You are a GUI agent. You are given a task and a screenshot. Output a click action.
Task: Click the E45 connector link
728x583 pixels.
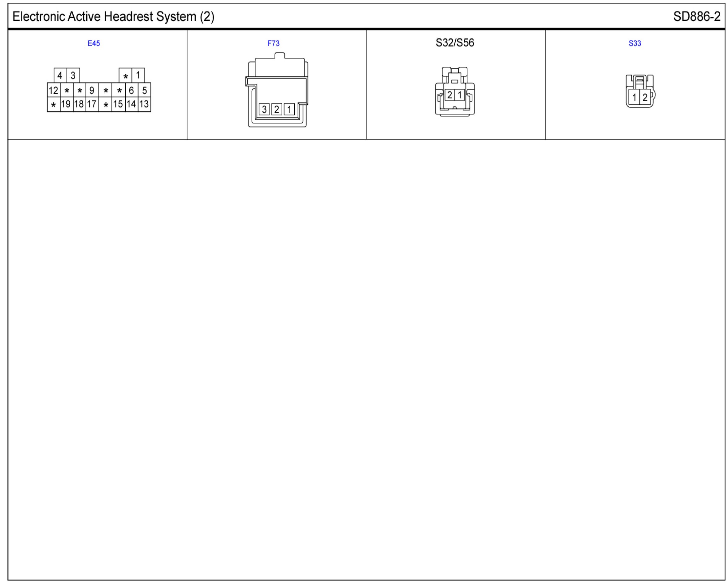[93, 43]
